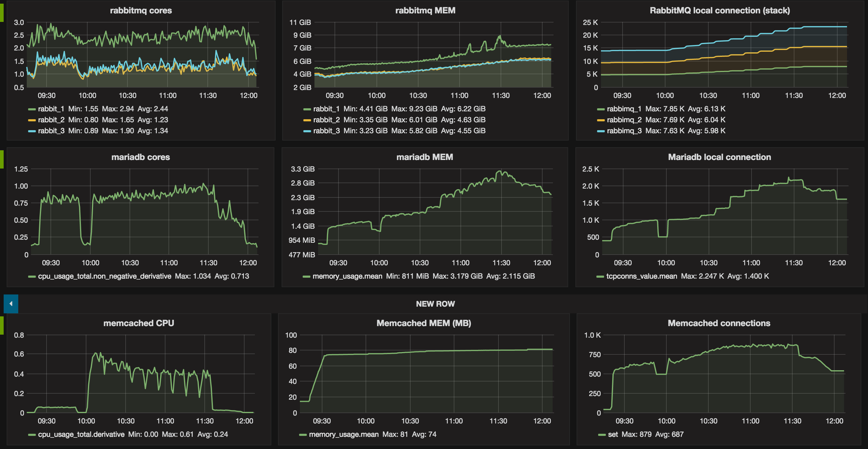Click memory_usage.mean label in mariadb MEM legend
The image size is (868, 449).
347,277
